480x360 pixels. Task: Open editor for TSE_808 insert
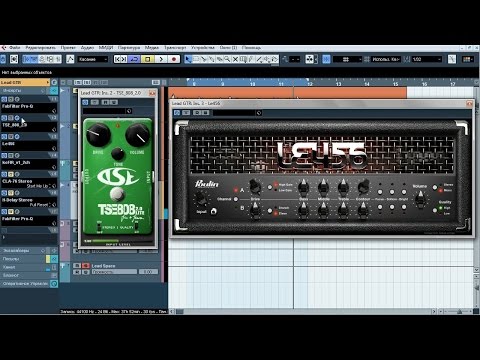(17, 118)
